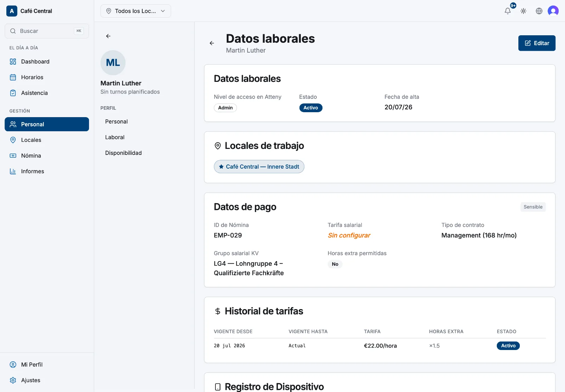Viewport: 565px width, 392px height.
Task: Click the Activo badge in tarifas table
Action: click(508, 346)
